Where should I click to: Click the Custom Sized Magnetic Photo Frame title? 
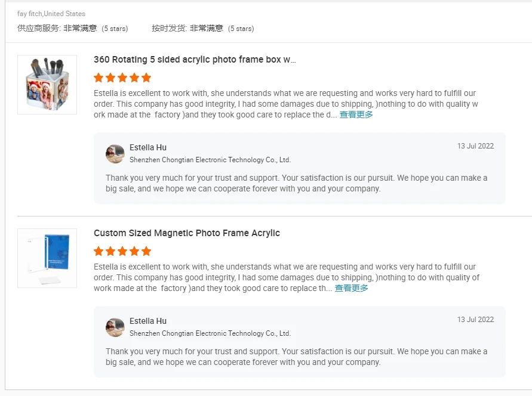[187, 233]
